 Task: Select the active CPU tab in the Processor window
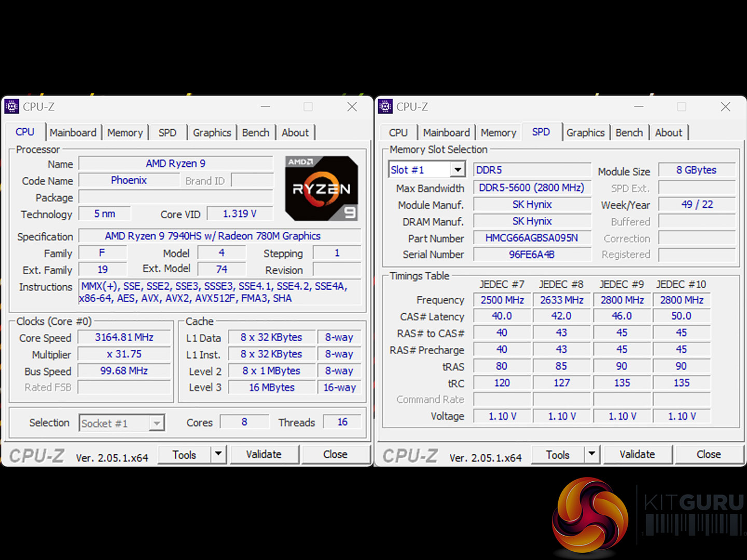click(25, 132)
